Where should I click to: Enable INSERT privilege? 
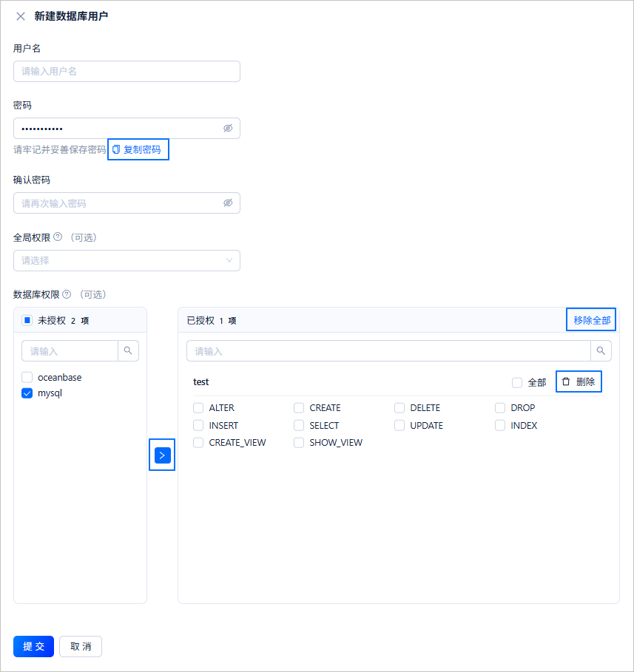click(x=198, y=425)
